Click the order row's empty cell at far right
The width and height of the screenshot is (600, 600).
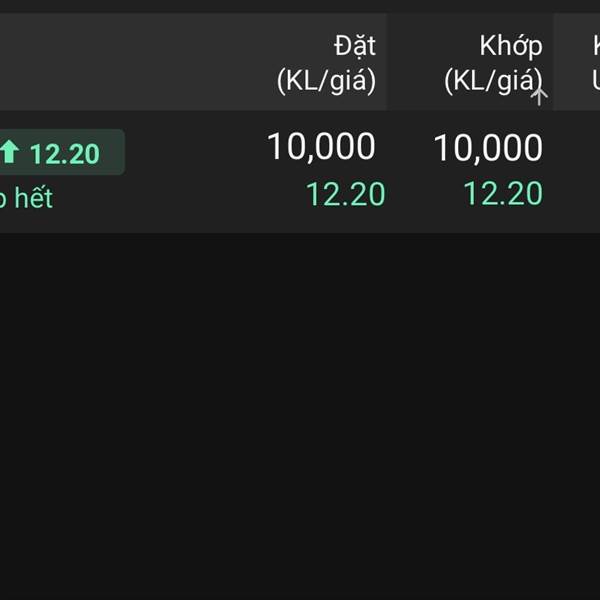pos(577,171)
